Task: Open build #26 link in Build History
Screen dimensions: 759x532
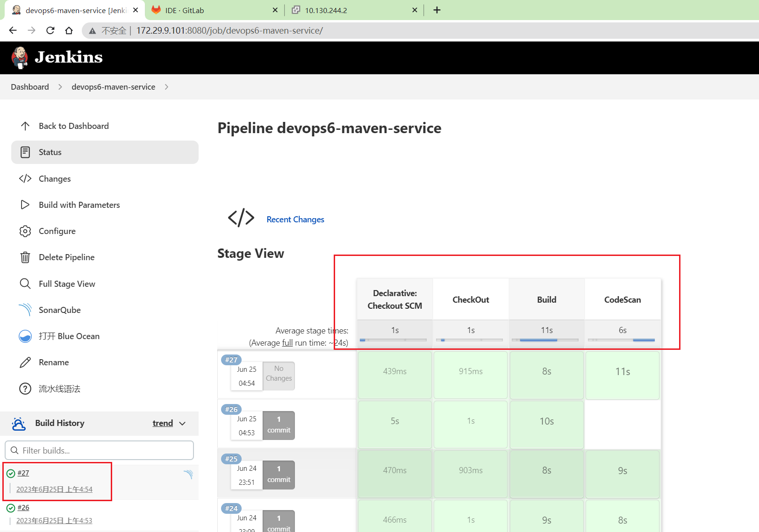Action: (23, 508)
